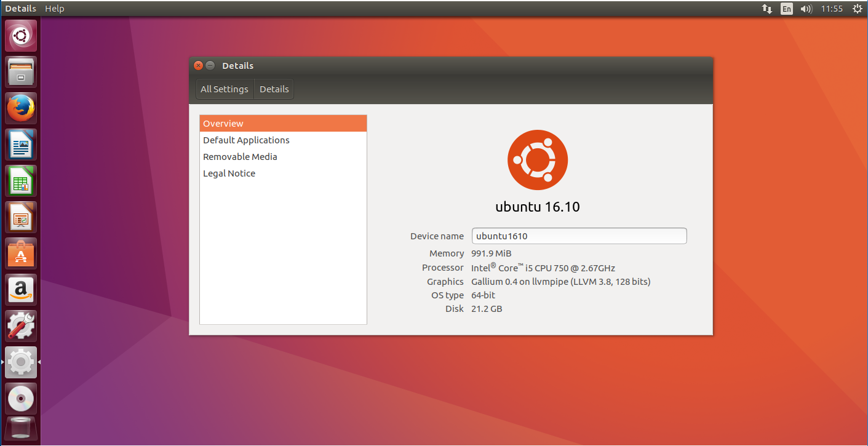Click the memory value '991.9 MiB'
This screenshot has width=868, height=446.
click(492, 253)
